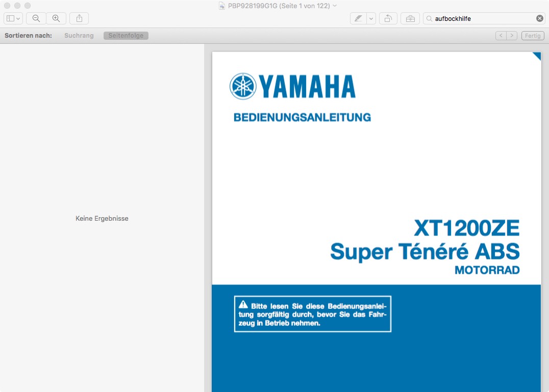Viewport: 549px width, 392px height.
Task: Open the share sheet icon
Action: 79,18
